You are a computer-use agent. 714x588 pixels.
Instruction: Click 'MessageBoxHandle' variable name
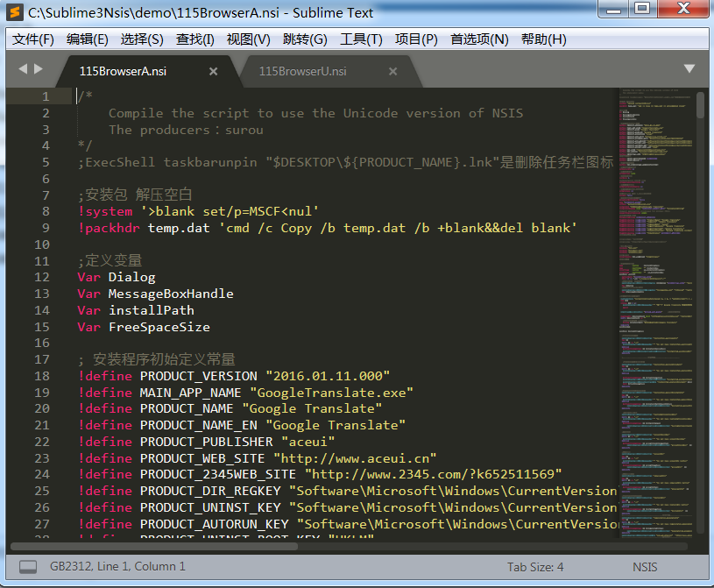[x=171, y=294]
